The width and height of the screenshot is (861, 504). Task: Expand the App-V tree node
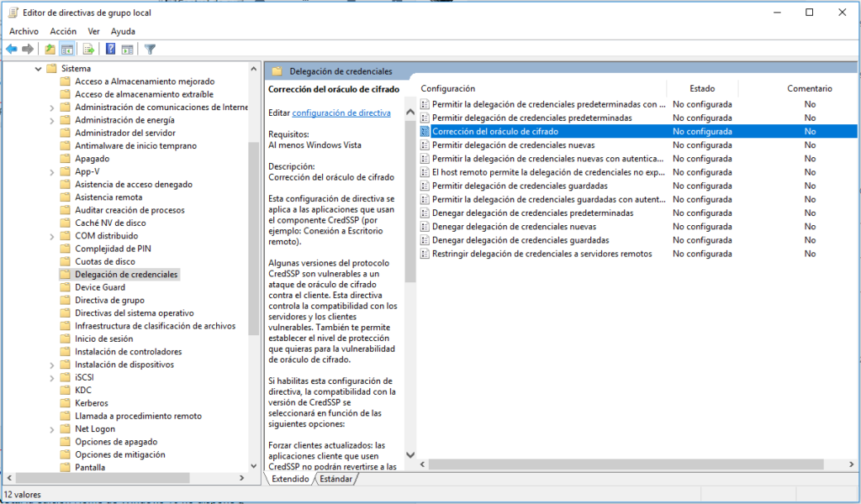click(x=52, y=172)
